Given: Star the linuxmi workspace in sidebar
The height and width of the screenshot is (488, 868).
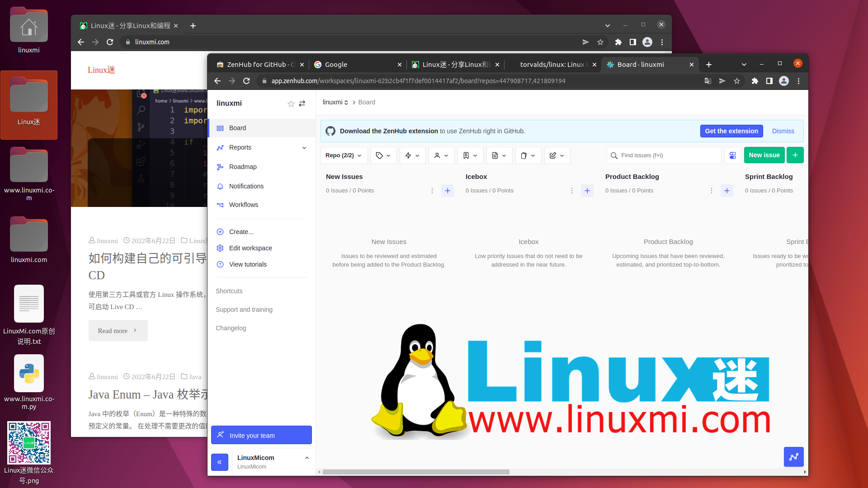Looking at the screenshot, I should point(291,104).
